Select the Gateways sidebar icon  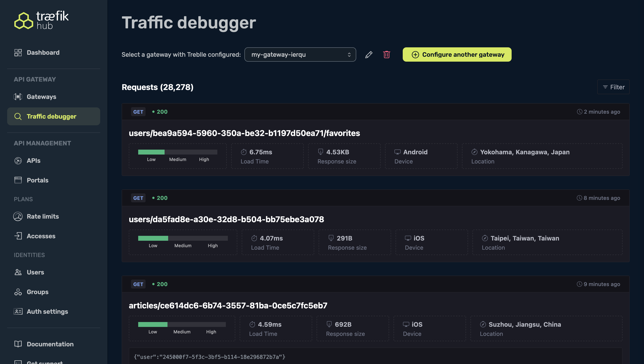click(x=18, y=96)
